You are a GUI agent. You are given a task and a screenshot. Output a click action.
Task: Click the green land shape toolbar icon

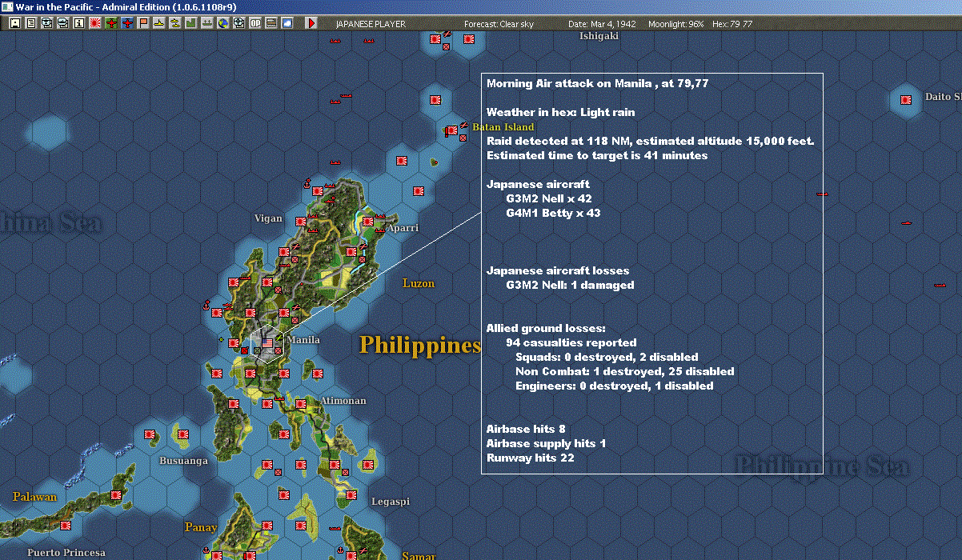[190, 23]
